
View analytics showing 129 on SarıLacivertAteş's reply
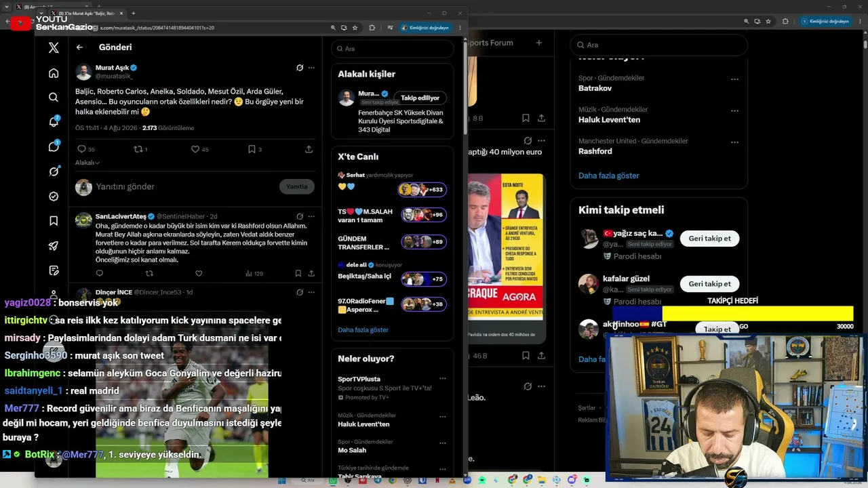(x=253, y=273)
